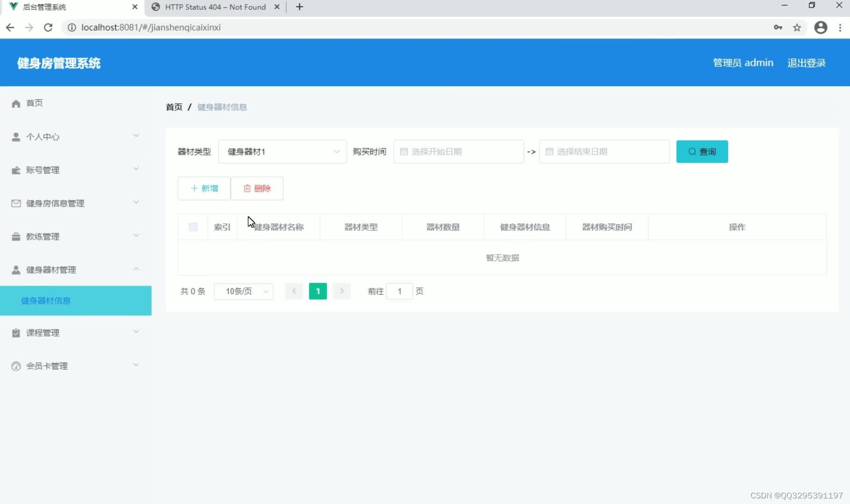Click the 前往 page jump input box

point(399,291)
